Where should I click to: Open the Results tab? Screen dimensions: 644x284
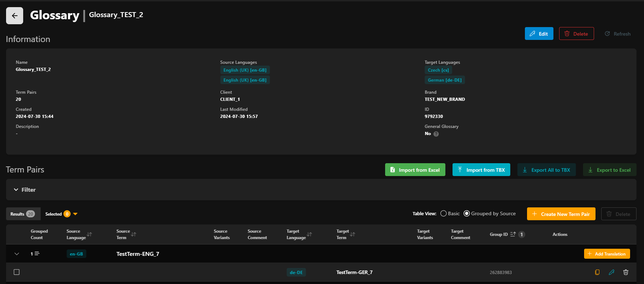(23, 214)
